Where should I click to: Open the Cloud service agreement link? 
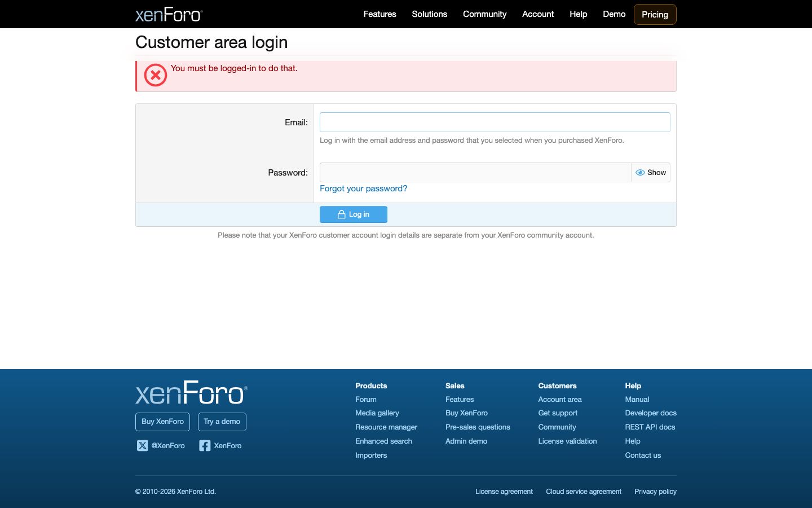[x=584, y=492]
